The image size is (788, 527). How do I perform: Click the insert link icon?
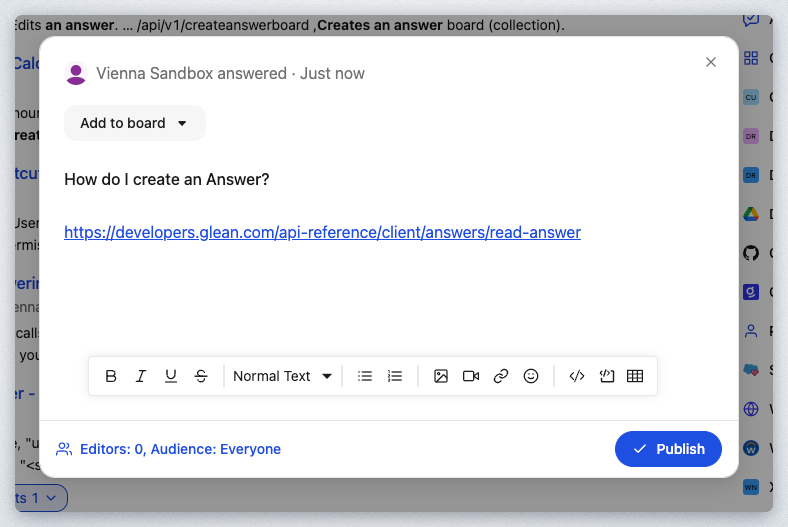501,376
